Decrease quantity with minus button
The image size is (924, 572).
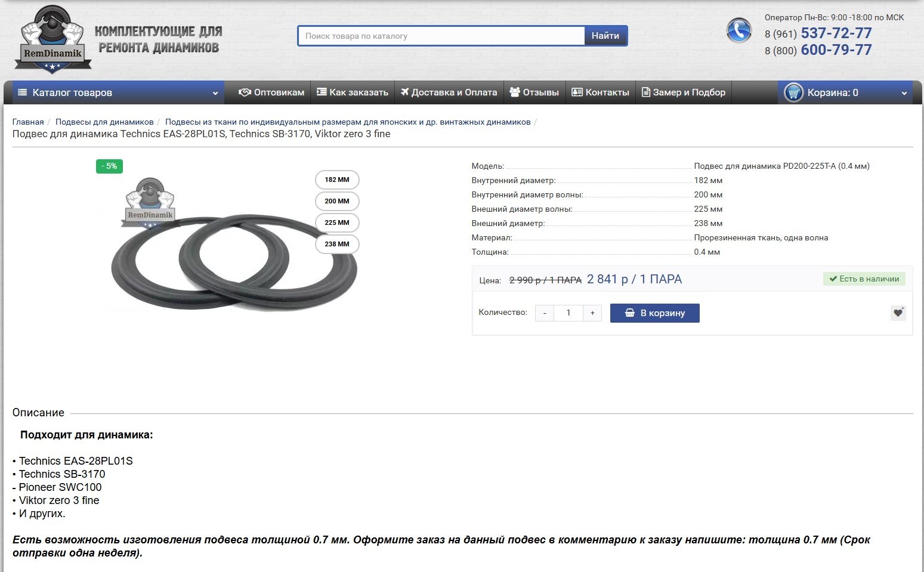[x=545, y=313]
